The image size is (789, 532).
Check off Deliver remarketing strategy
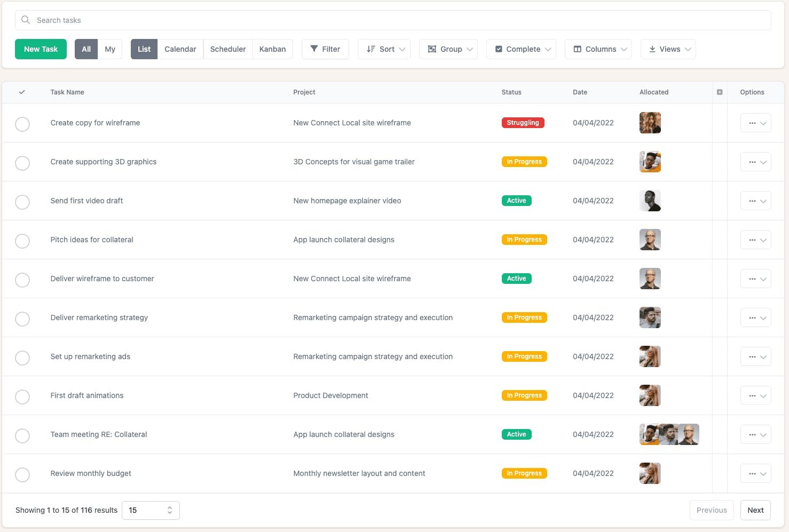(x=22, y=319)
